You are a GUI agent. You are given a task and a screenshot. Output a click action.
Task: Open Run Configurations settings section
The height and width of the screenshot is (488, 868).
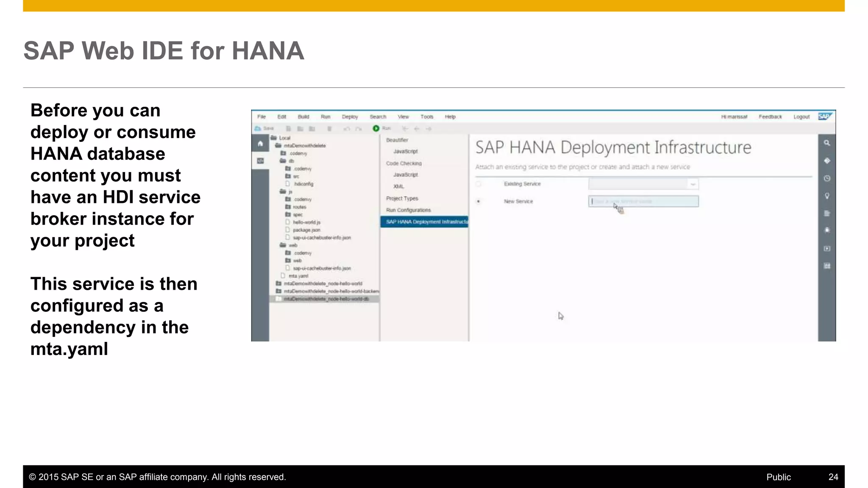tap(408, 210)
